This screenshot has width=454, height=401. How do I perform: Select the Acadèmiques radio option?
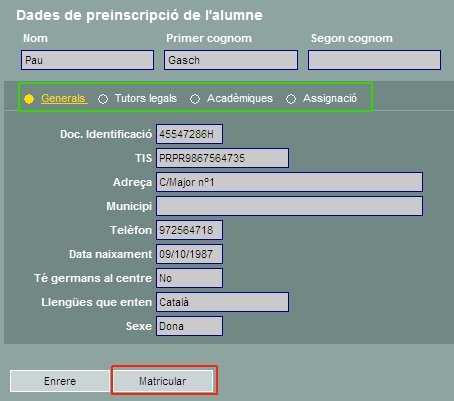click(x=195, y=99)
